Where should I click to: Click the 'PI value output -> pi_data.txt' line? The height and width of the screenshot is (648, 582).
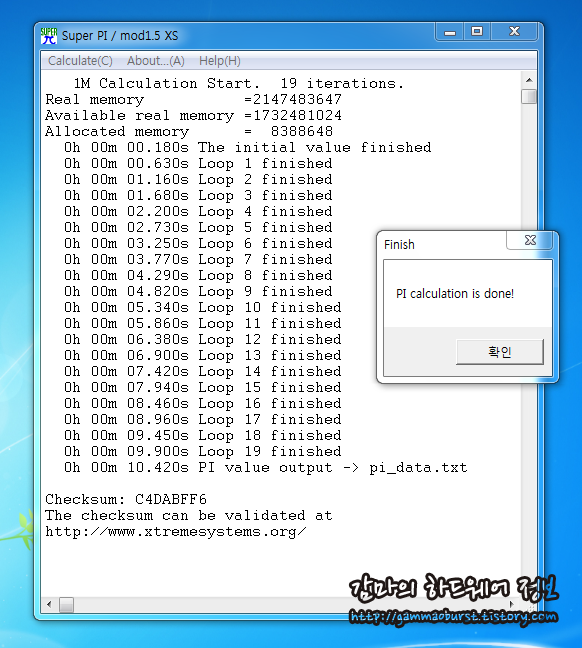coord(265,467)
